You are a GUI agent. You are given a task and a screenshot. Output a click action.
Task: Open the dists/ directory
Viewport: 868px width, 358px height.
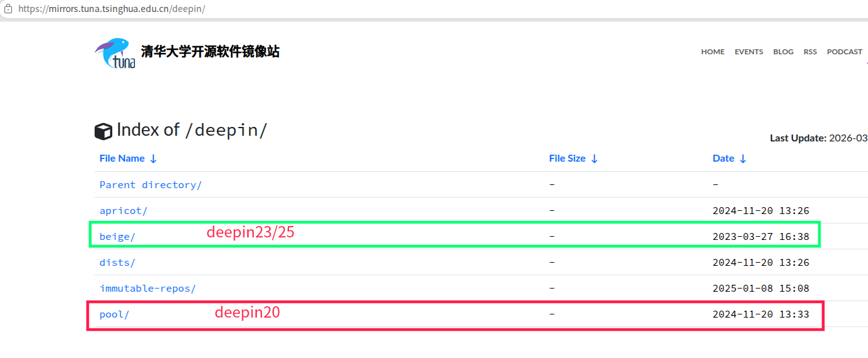[x=117, y=263]
